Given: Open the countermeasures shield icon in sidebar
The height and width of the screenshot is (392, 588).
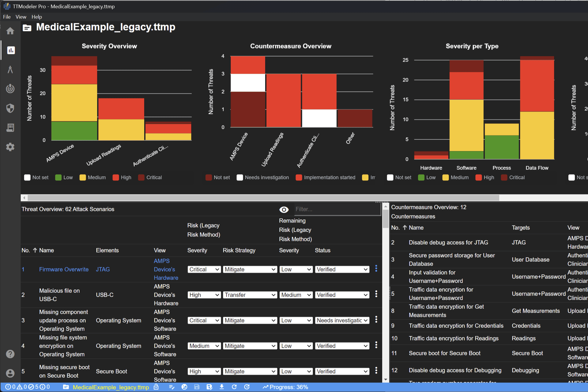Looking at the screenshot, I should tap(10, 108).
